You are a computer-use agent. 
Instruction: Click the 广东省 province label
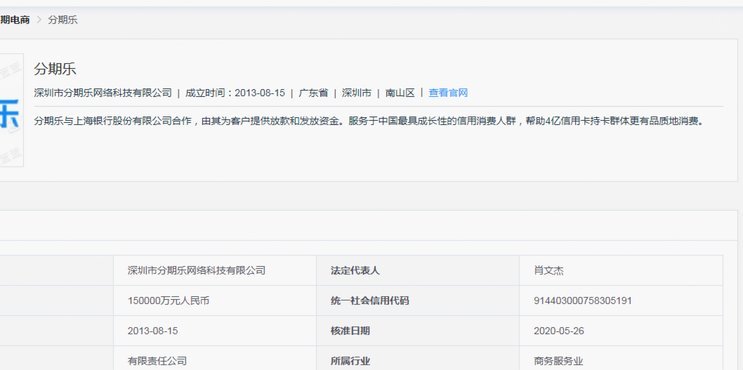313,93
